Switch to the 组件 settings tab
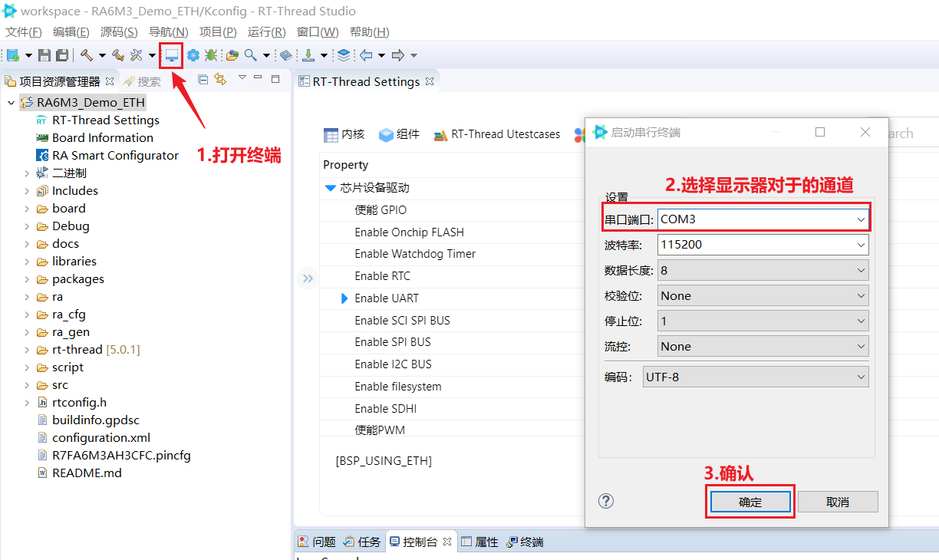 (x=399, y=134)
